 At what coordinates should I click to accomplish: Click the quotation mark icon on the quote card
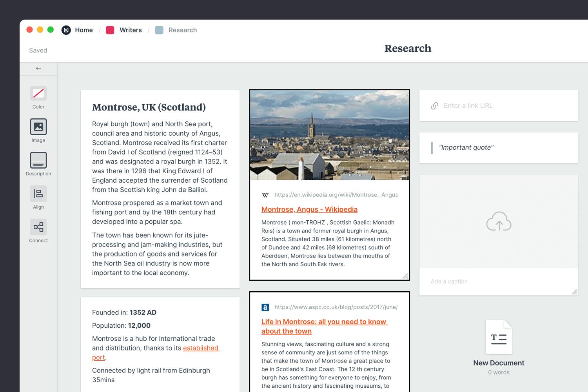433,147
